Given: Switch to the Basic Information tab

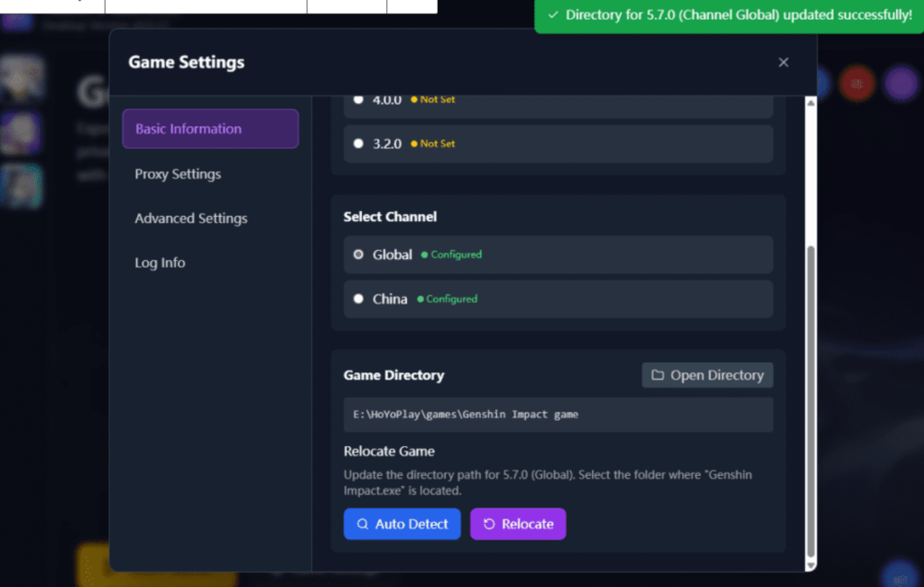Looking at the screenshot, I should tap(210, 129).
